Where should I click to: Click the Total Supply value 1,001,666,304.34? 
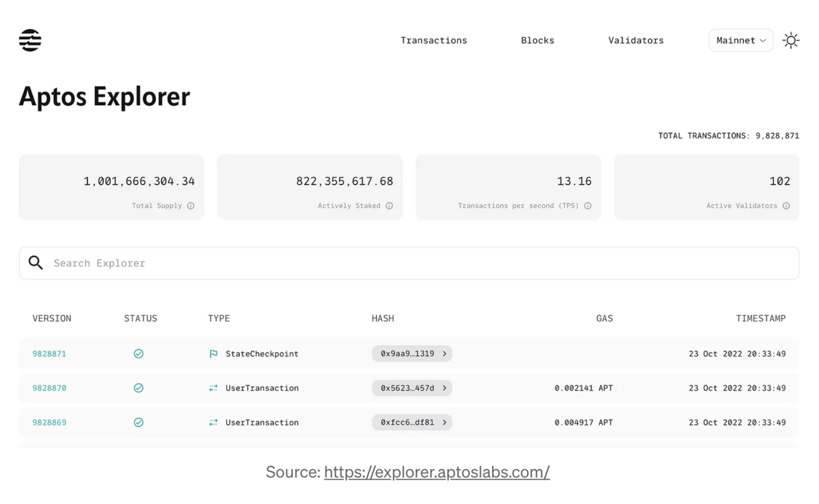139,181
